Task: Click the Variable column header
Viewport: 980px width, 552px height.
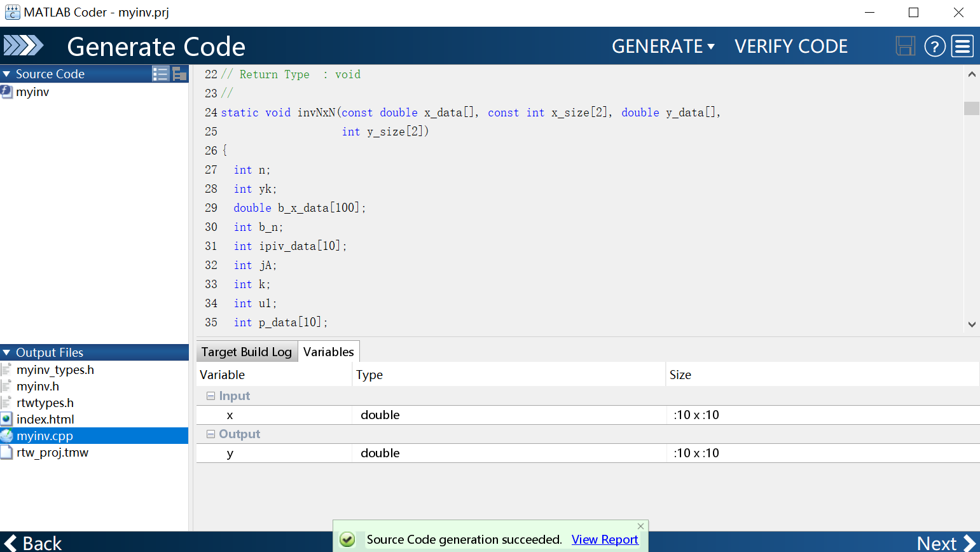Action: 274,375
